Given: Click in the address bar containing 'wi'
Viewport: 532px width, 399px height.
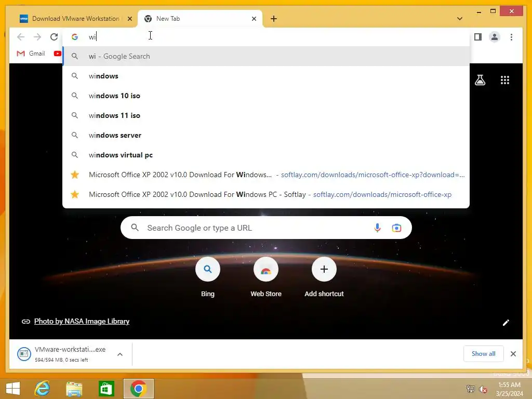Looking at the screenshot, I should pyautogui.click(x=266, y=37).
